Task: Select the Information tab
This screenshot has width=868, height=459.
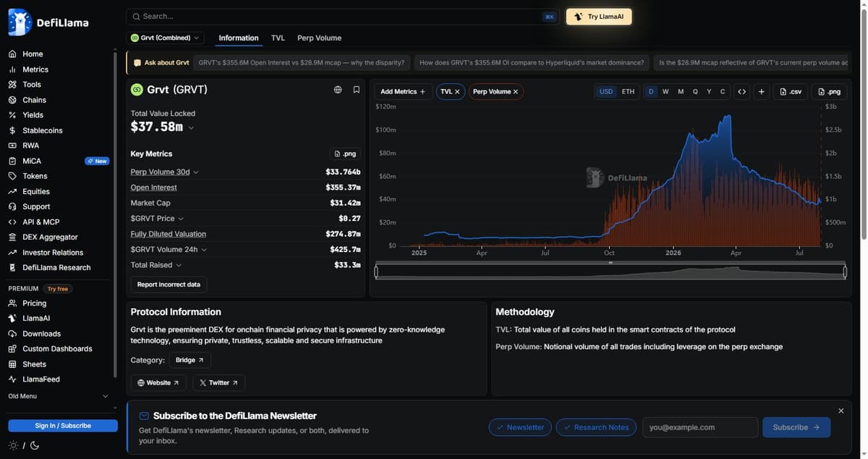Action: 239,38
